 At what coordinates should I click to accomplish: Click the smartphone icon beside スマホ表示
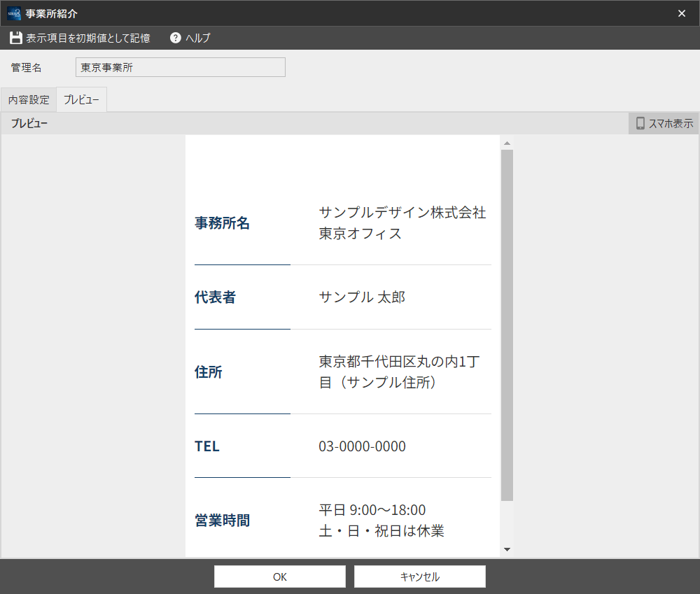point(640,123)
